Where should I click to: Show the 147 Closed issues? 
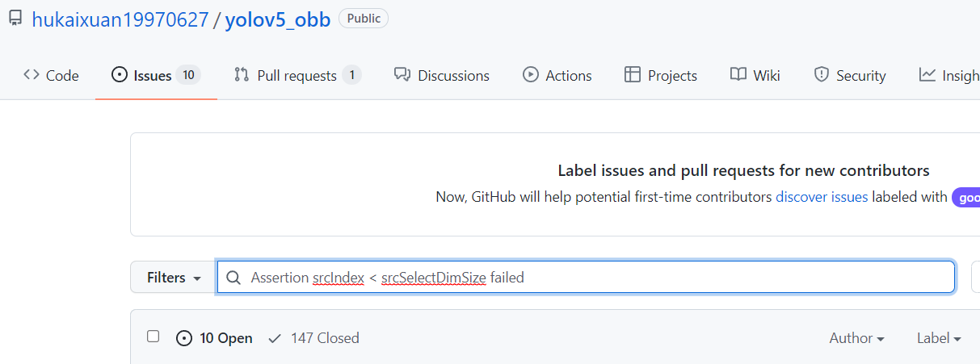[x=314, y=338]
